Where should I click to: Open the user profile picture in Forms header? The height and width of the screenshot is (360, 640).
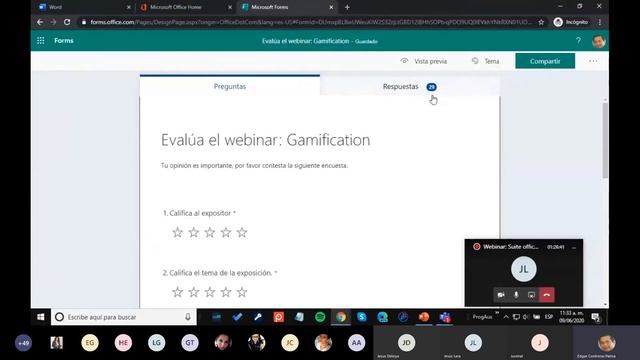coord(599,41)
